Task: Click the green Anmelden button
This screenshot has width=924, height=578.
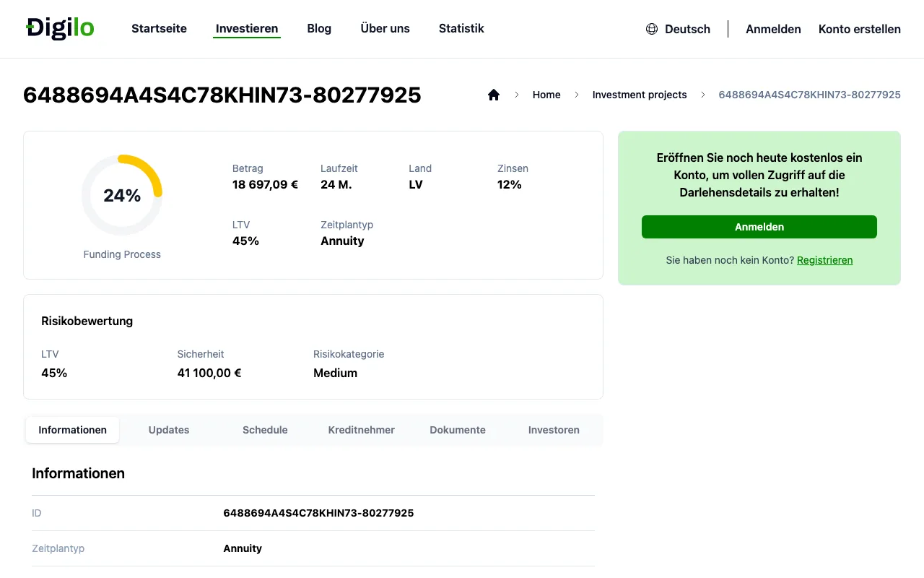Action: 759,227
